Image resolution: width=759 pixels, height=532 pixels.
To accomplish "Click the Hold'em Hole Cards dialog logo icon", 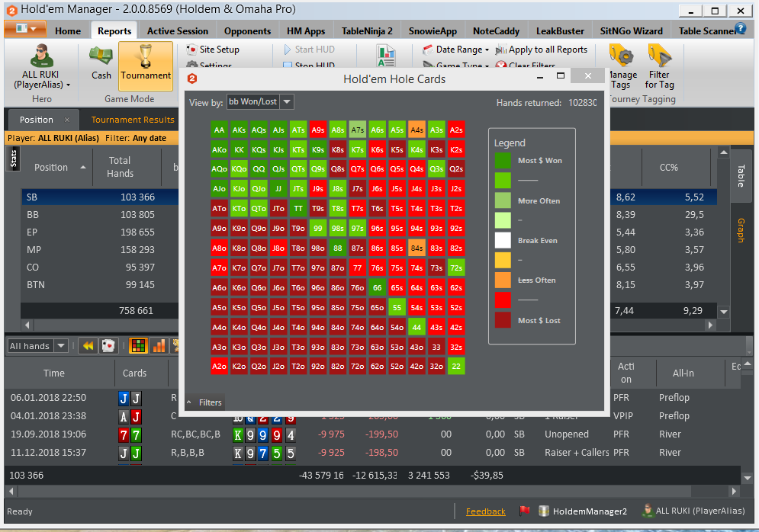I will click(192, 79).
